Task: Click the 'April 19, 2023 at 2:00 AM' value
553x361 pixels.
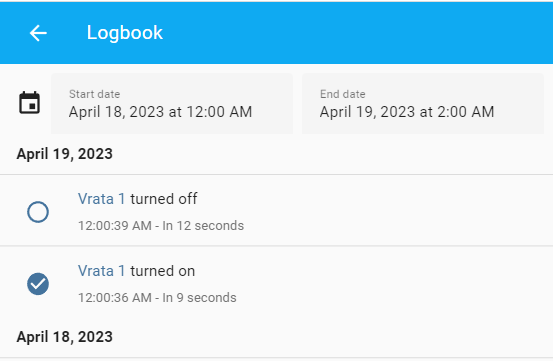Action: (x=407, y=112)
